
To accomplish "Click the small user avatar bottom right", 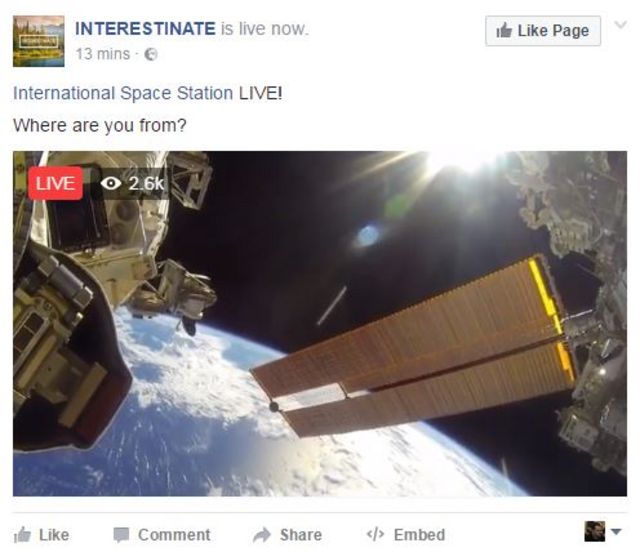I will (x=595, y=532).
